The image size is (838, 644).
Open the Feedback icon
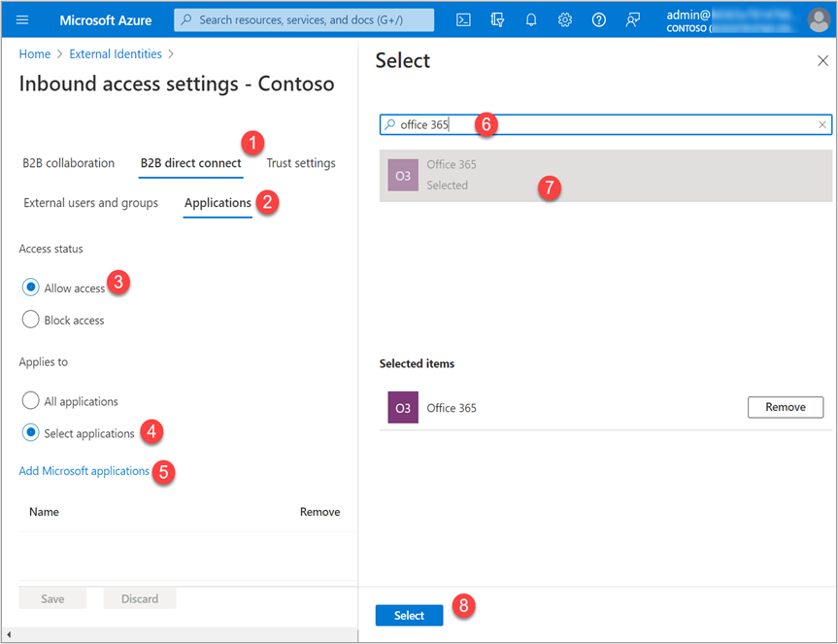point(633,19)
